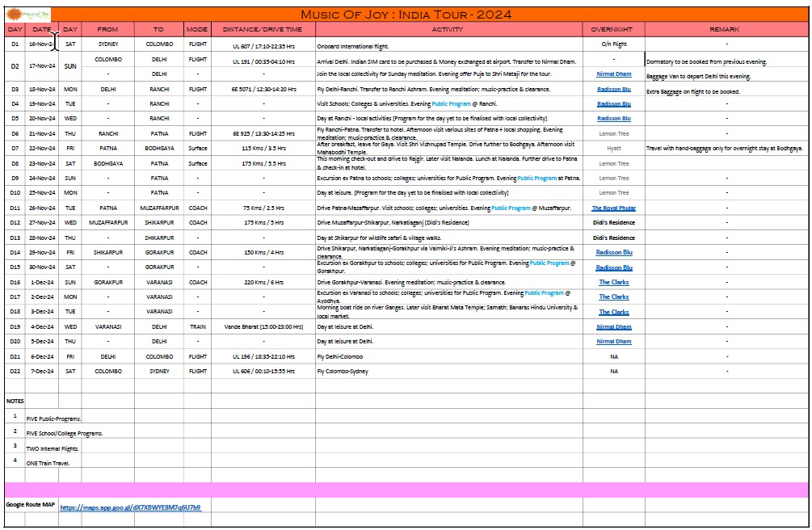The image size is (812, 530).
Task: Select the '220 Kms / 6 Hrs' cell
Action: (x=263, y=282)
